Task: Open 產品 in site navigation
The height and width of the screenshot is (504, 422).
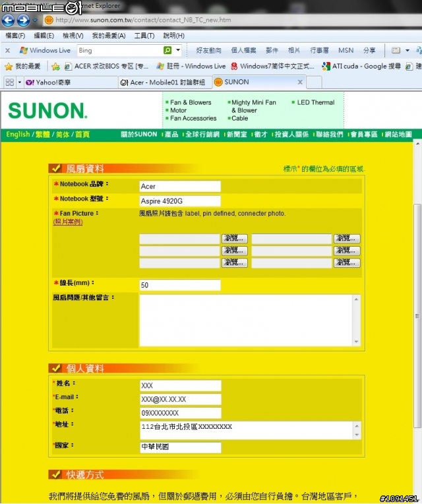Action: click(171, 135)
